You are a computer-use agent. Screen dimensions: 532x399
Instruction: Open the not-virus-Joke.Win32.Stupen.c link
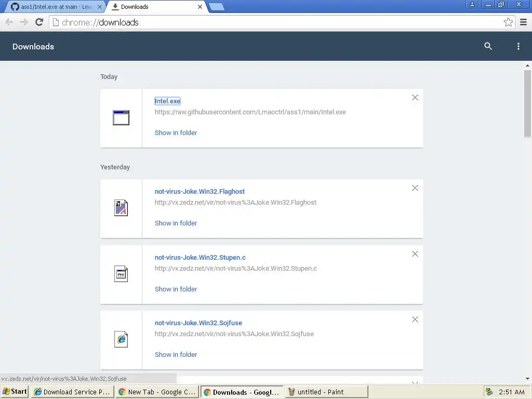[x=200, y=258]
